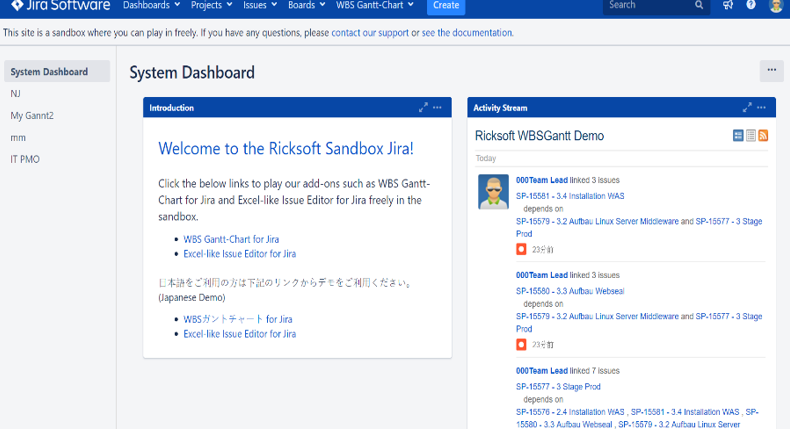Open the Projects dropdown menu
This screenshot has height=444, width=790.
pos(211,5)
